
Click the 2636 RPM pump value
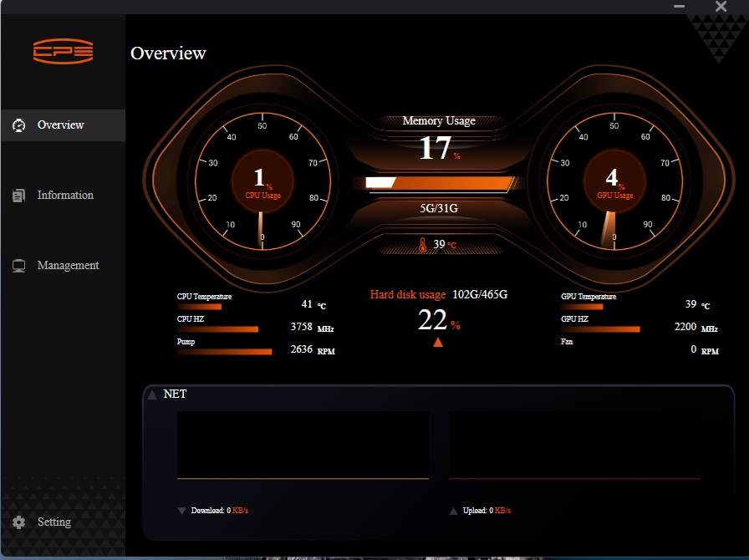click(313, 349)
